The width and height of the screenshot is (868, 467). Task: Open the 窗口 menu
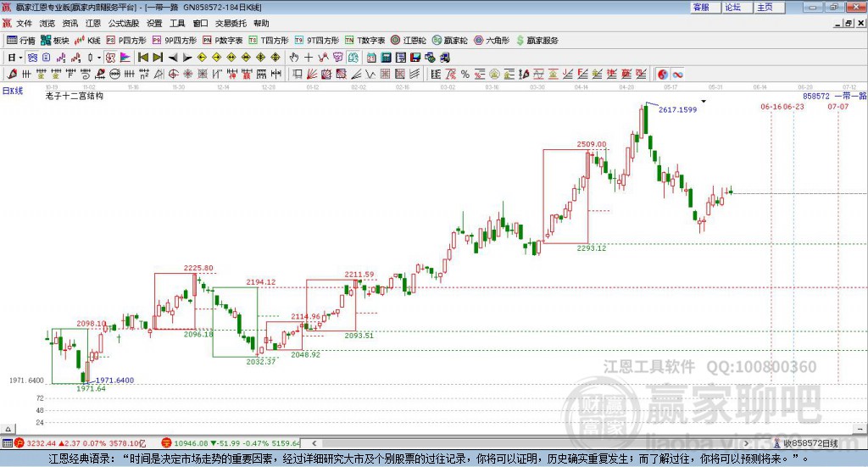coord(200,23)
